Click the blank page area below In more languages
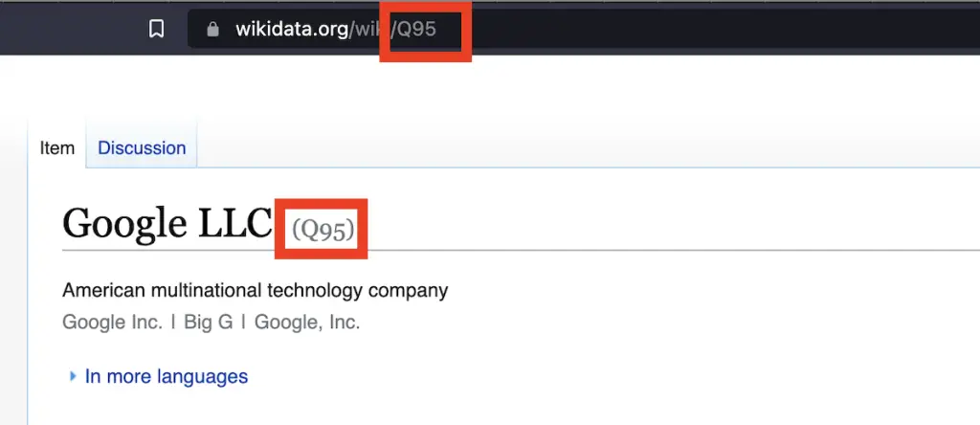 [x=500, y=406]
